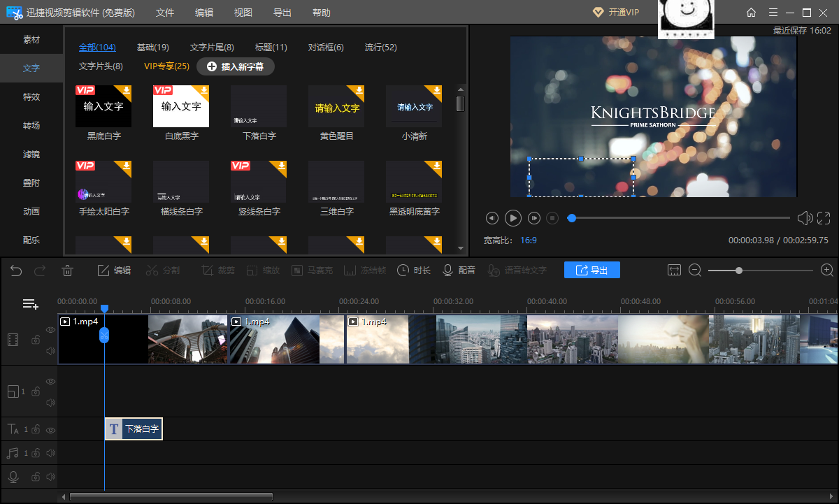Image resolution: width=839 pixels, height=504 pixels.
Task: Zoom in the timeline with plus magnifier
Action: click(x=827, y=270)
